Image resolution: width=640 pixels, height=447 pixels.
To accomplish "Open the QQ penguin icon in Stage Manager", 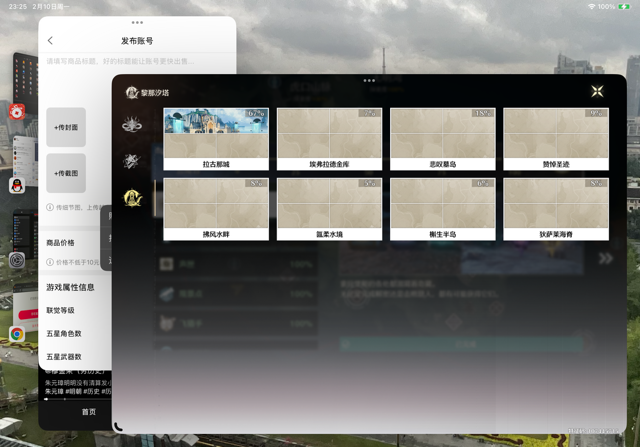I will click(x=17, y=186).
